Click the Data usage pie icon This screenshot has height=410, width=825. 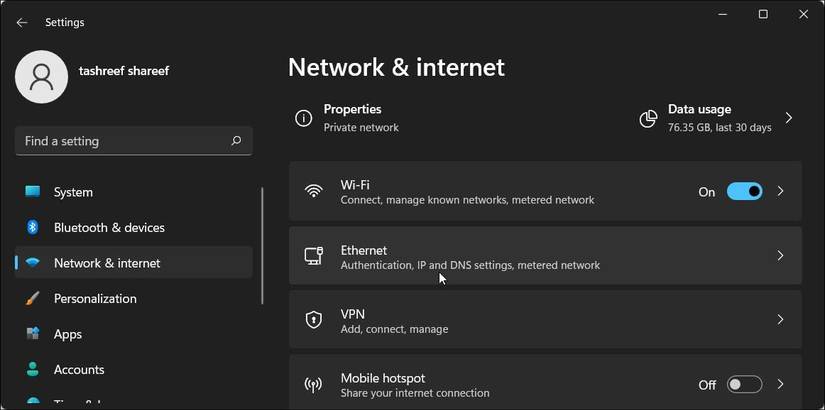tap(648, 118)
